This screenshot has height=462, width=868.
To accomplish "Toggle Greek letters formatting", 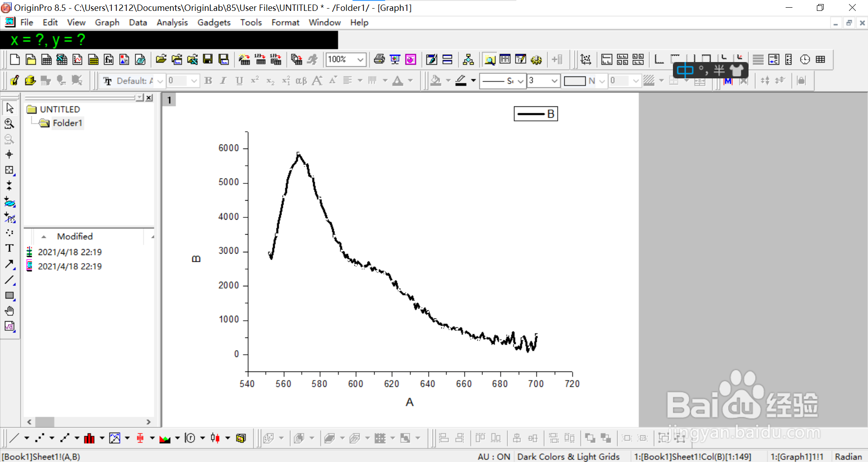I will pos(301,81).
